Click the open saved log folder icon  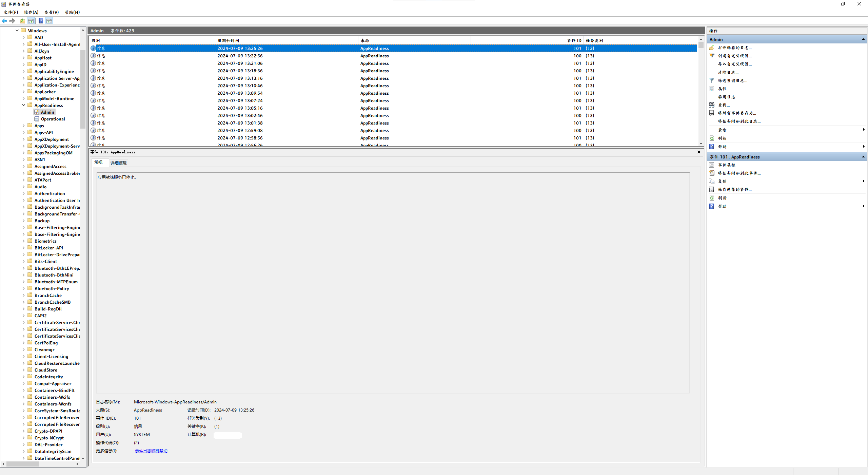click(x=712, y=48)
